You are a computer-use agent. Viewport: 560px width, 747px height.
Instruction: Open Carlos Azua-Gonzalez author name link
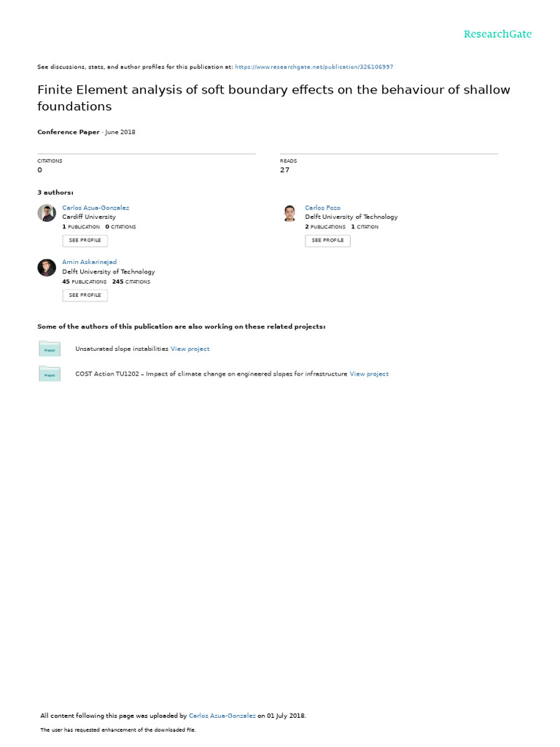pos(96,208)
